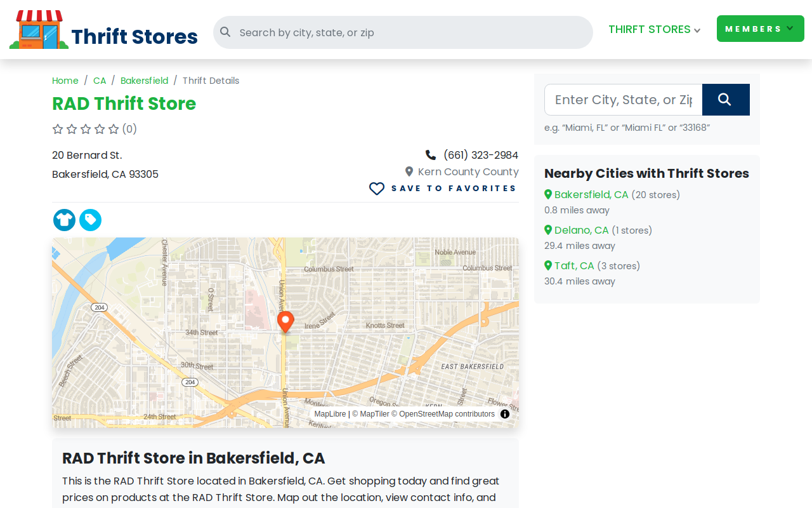This screenshot has height=508, width=812.
Task: Select the first rating star
Action: click(58, 129)
